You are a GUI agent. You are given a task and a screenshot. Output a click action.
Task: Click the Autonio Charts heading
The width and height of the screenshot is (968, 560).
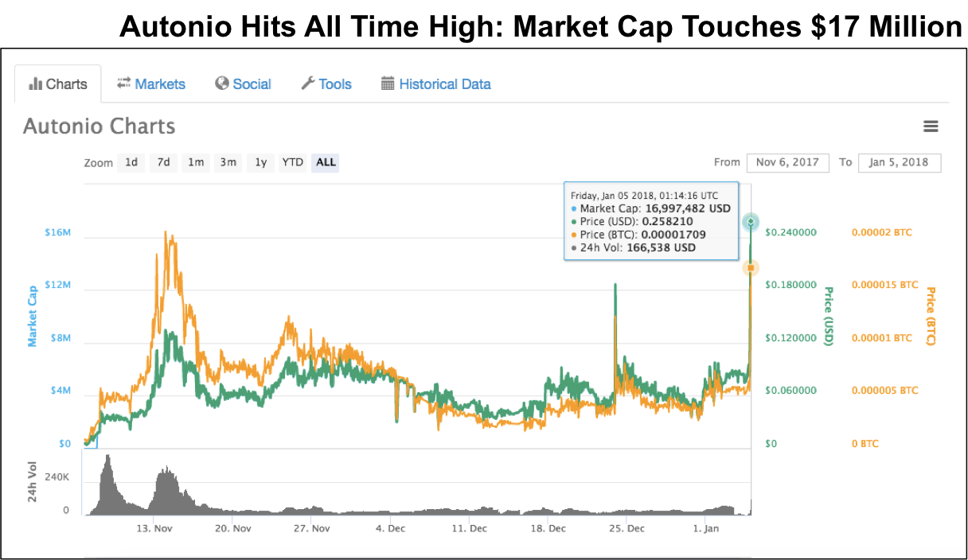[99, 126]
